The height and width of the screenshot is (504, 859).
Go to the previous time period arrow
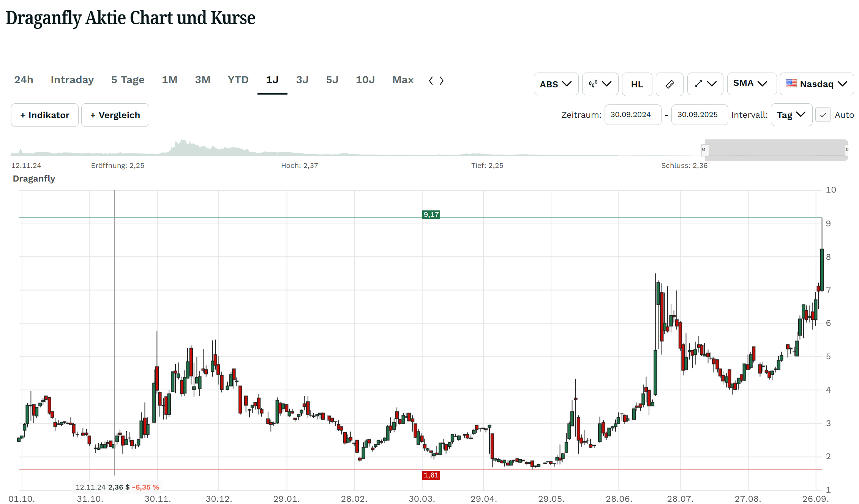coord(431,81)
